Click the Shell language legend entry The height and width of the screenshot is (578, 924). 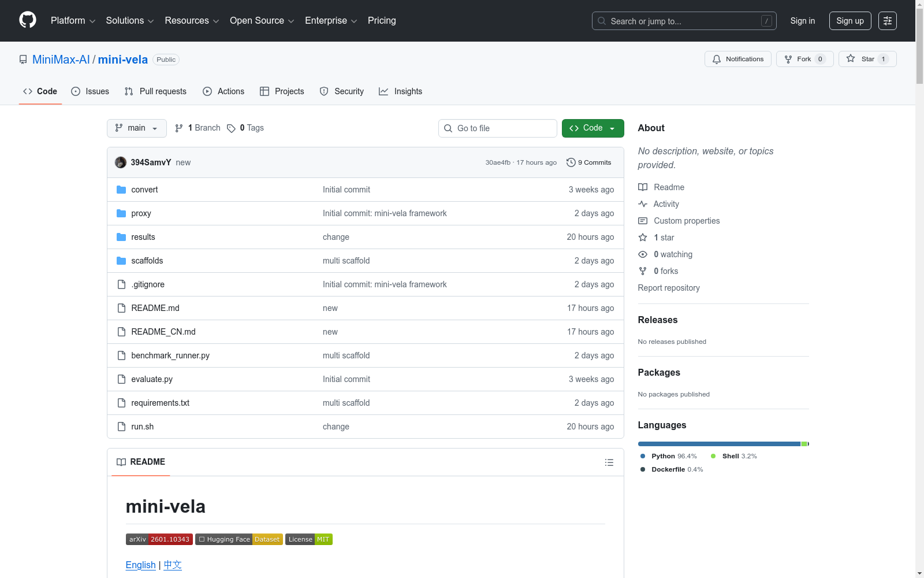(x=734, y=456)
